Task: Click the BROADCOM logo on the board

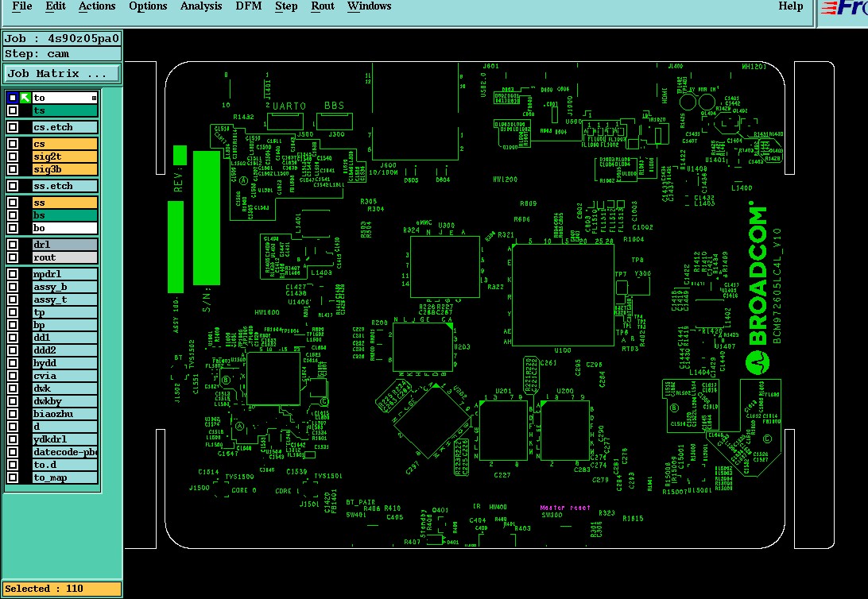Action: 757,288
